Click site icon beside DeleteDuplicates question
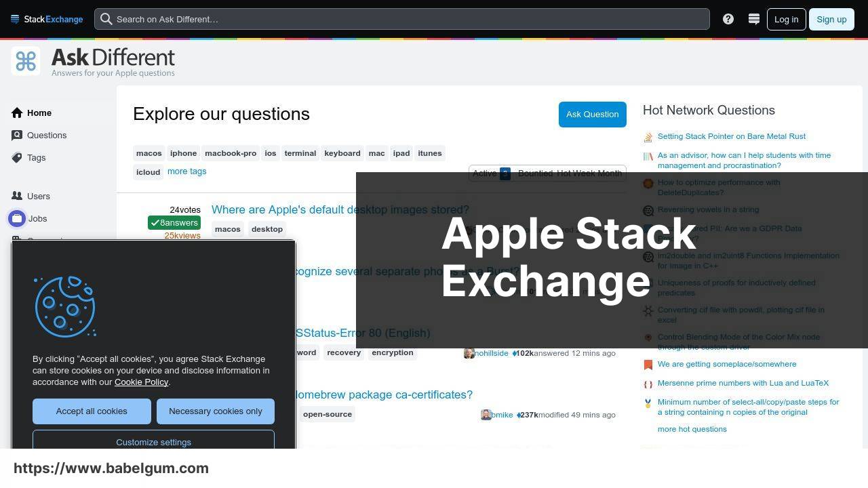 (x=648, y=183)
